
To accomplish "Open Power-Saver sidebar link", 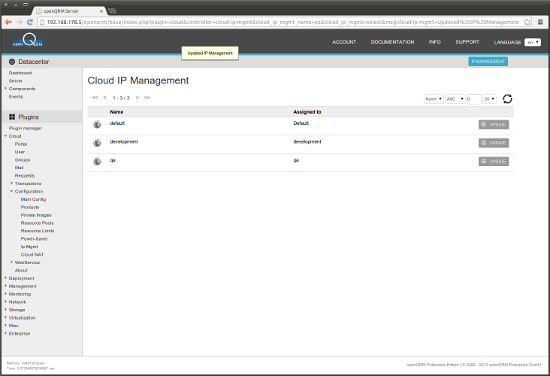I will point(34,239).
